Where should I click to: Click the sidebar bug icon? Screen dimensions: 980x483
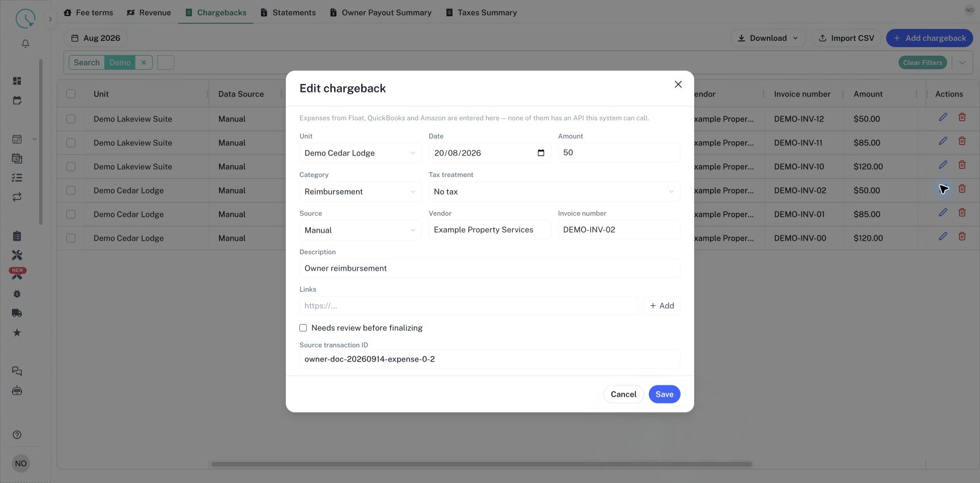click(x=17, y=294)
